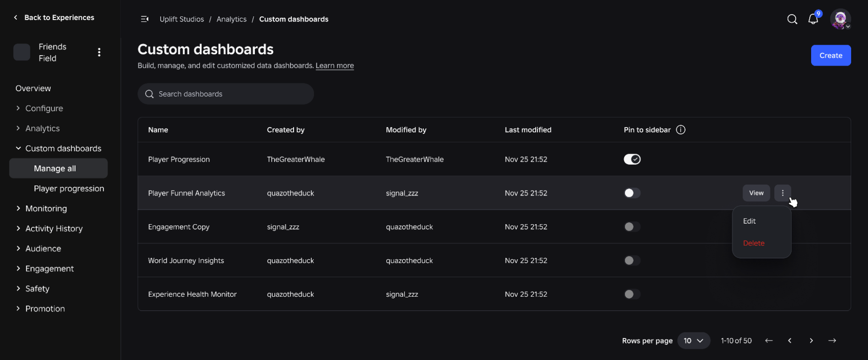Open notifications bell icon
Screen dimensions: 868x360
(813, 19)
